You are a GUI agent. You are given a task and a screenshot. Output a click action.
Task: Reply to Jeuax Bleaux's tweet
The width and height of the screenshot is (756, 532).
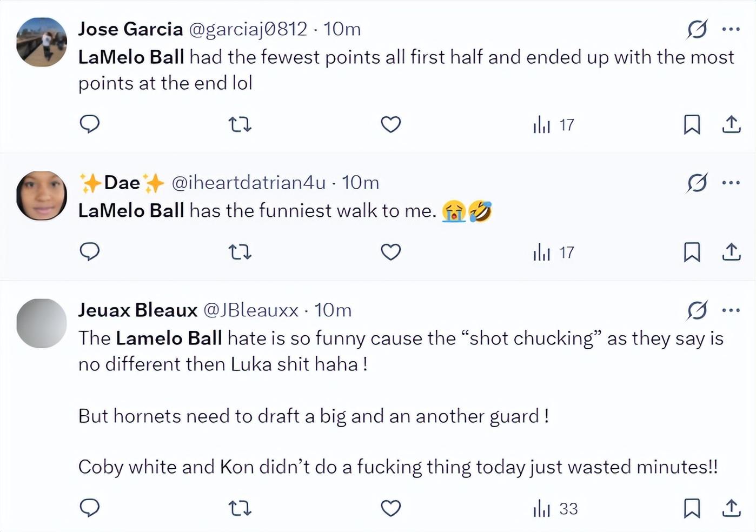tap(90, 508)
